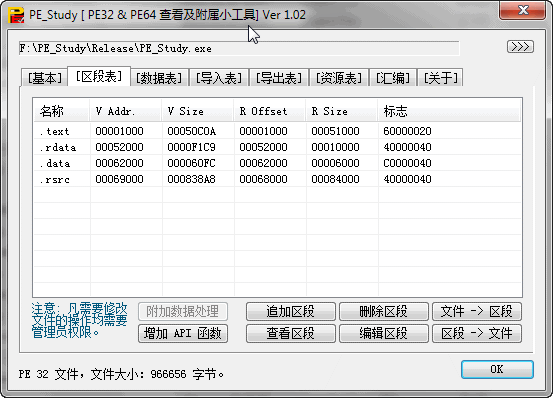
Task: Click the 名称 column header
Action: 61,111
